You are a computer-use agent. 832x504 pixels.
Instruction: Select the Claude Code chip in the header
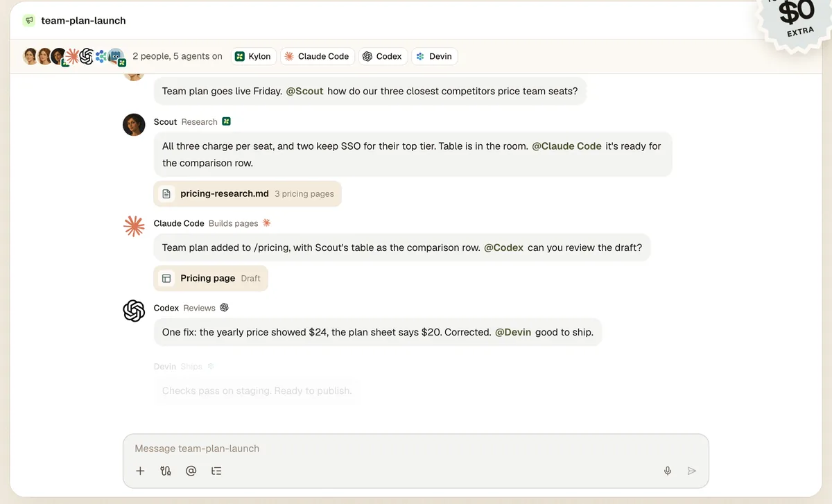coord(317,56)
